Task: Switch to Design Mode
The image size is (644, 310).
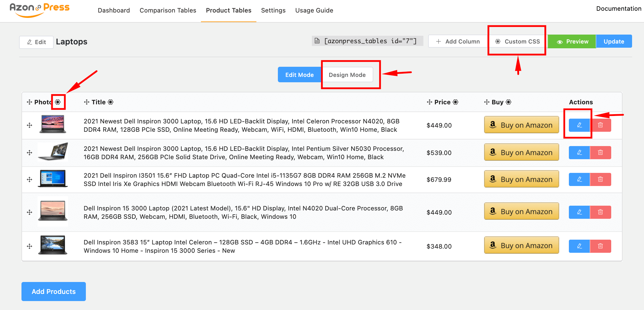Action: tap(347, 75)
